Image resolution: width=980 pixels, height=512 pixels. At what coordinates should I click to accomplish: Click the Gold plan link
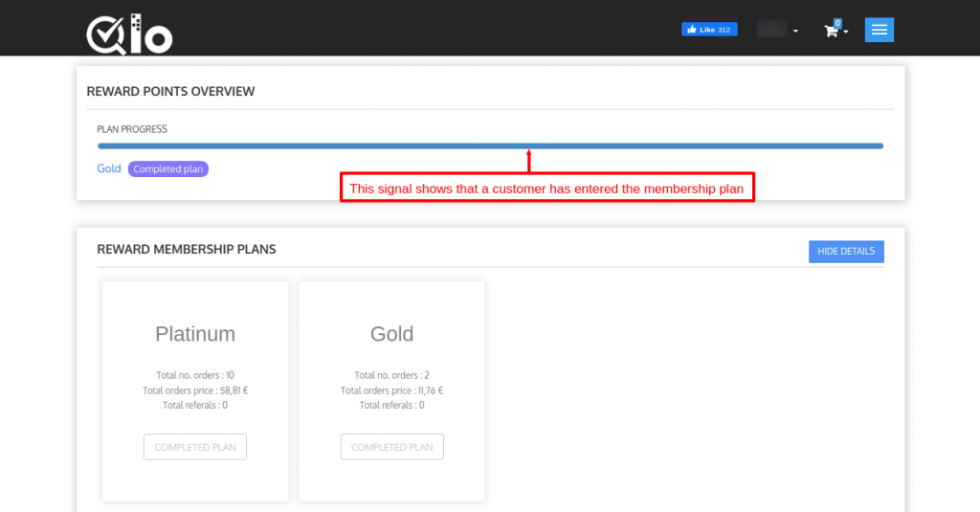109,168
